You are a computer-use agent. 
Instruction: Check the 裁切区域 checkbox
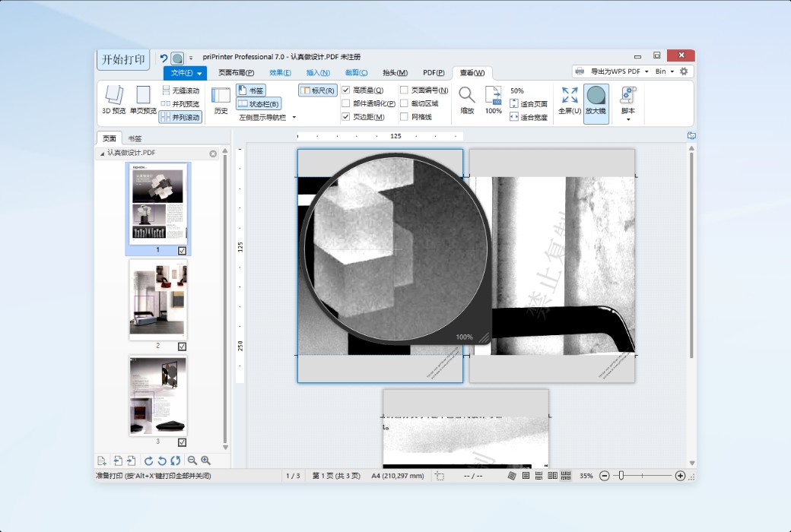404,103
